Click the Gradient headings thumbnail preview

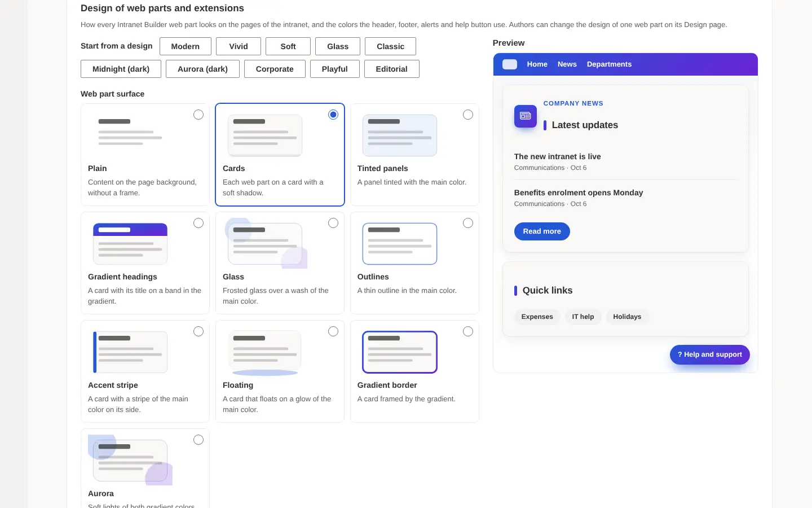130,244
